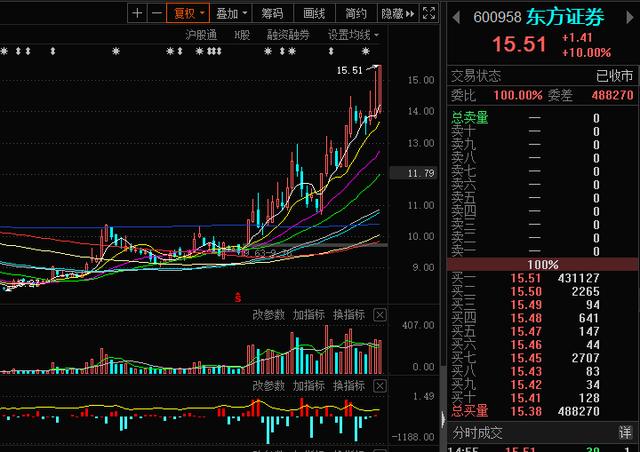
Task: Click stock code 600958
Action: pos(497,18)
